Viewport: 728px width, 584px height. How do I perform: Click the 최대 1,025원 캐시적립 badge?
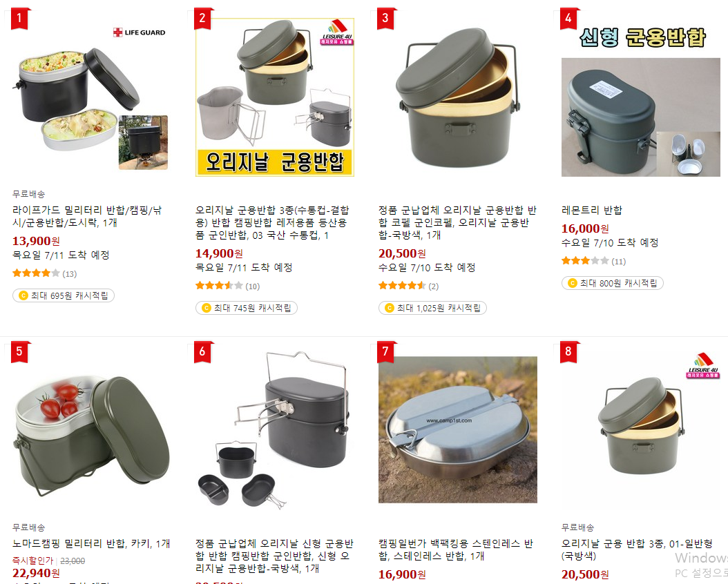pyautogui.click(x=432, y=308)
